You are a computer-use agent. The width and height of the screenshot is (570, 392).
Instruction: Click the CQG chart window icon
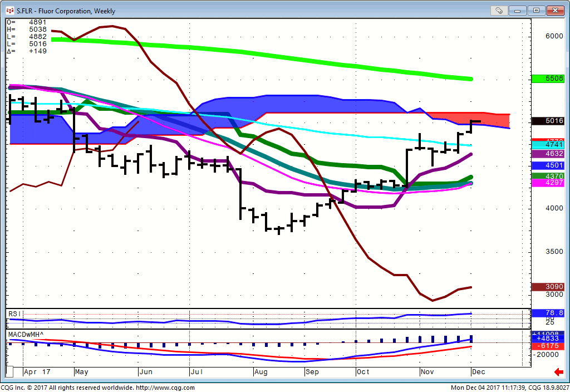click(x=9, y=10)
